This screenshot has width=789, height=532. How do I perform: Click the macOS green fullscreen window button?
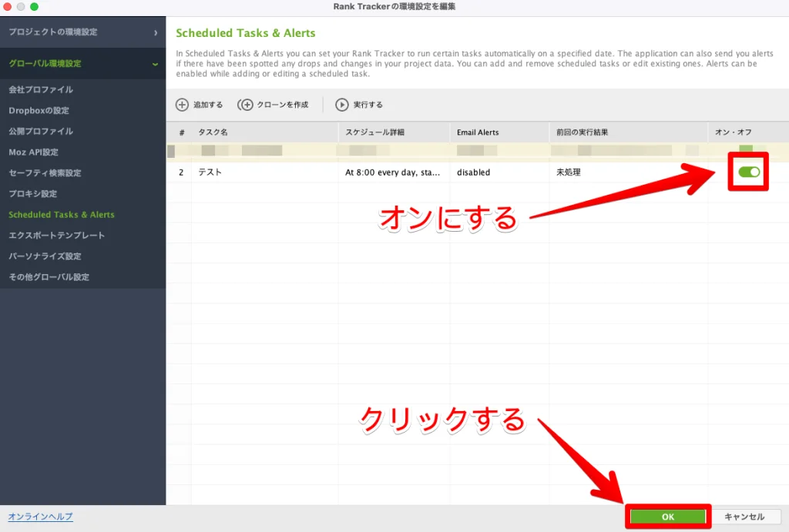pos(34,6)
